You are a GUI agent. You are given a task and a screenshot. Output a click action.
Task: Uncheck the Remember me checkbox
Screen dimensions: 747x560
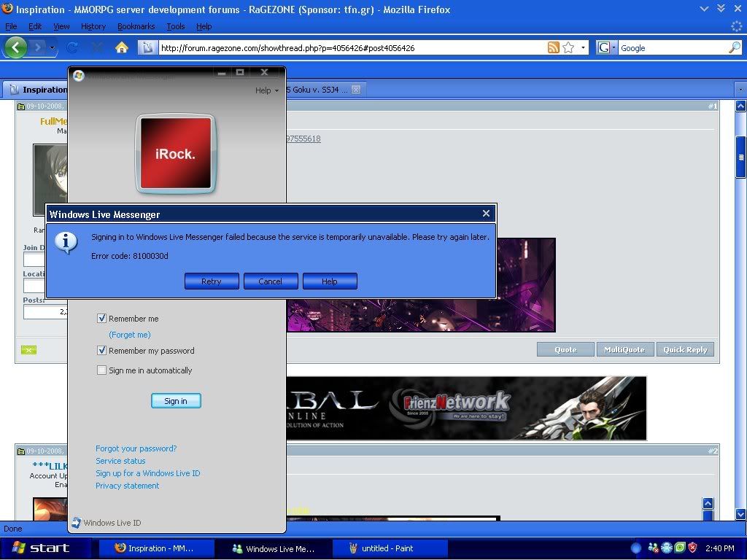102,319
